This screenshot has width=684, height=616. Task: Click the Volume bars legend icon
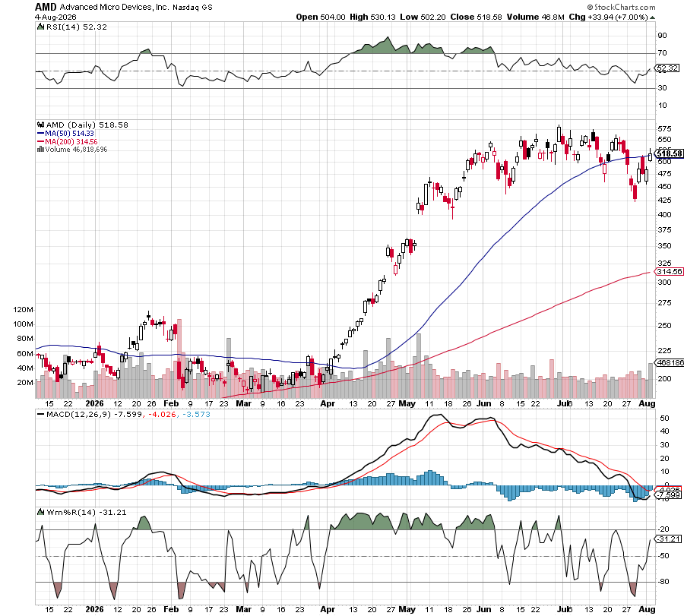pyautogui.click(x=40, y=149)
